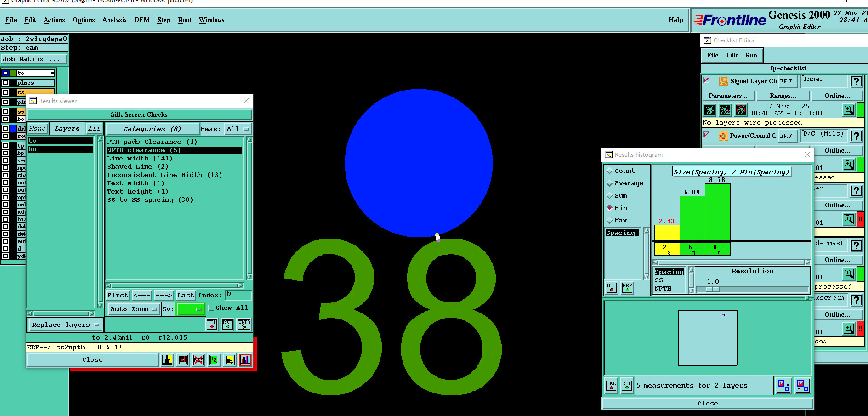Select the Min radio option in histogram

(x=610, y=208)
